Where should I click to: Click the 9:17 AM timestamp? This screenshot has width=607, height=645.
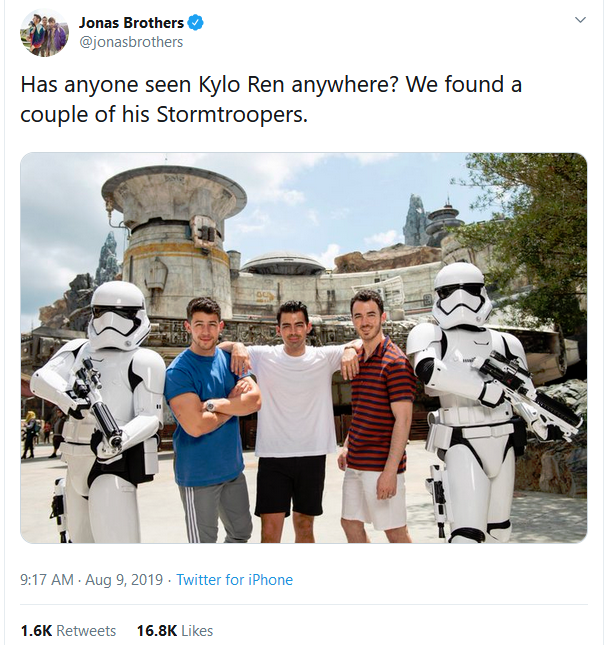47,580
